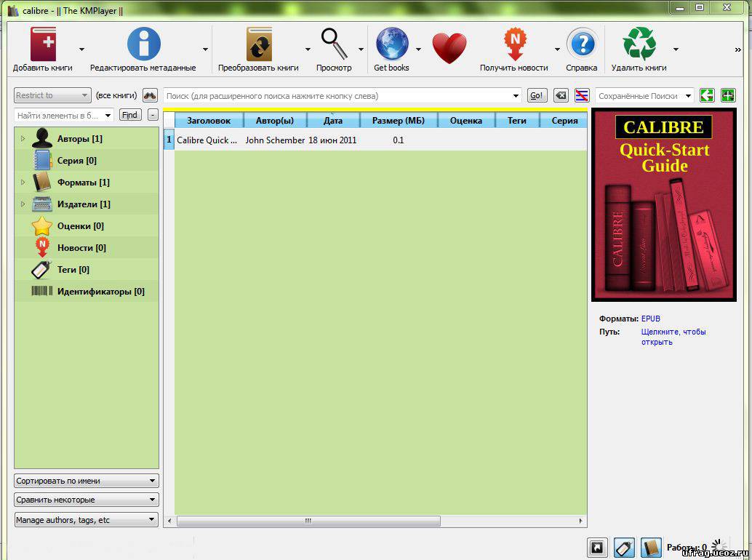The height and width of the screenshot is (560, 752).
Task: Click the red heart donate icon
Action: pyautogui.click(x=449, y=48)
